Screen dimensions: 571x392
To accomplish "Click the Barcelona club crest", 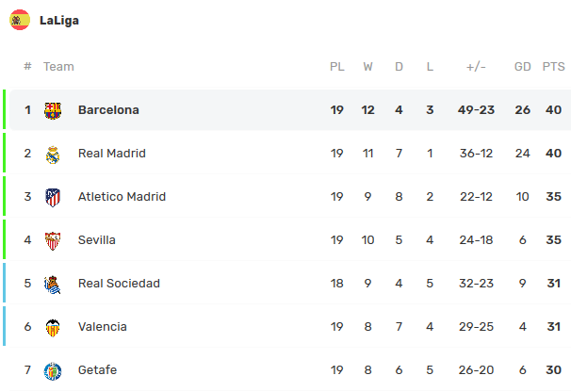I will point(53,110).
